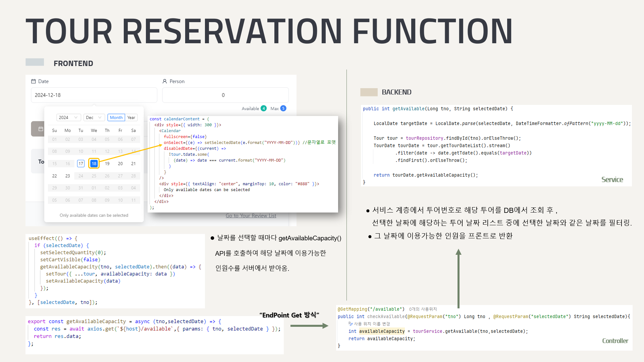Click the gray square beside FRONTEND heading

pyautogui.click(x=35, y=62)
